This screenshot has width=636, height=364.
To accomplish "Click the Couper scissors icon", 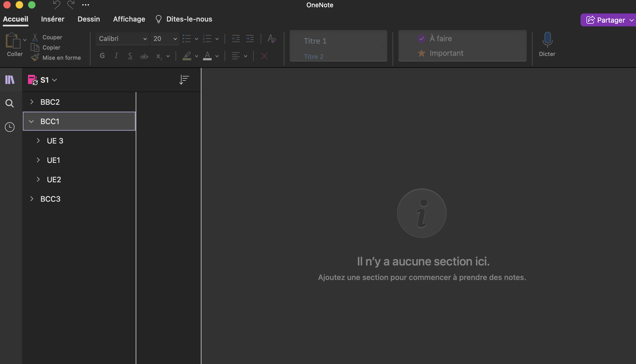I will pyautogui.click(x=35, y=37).
